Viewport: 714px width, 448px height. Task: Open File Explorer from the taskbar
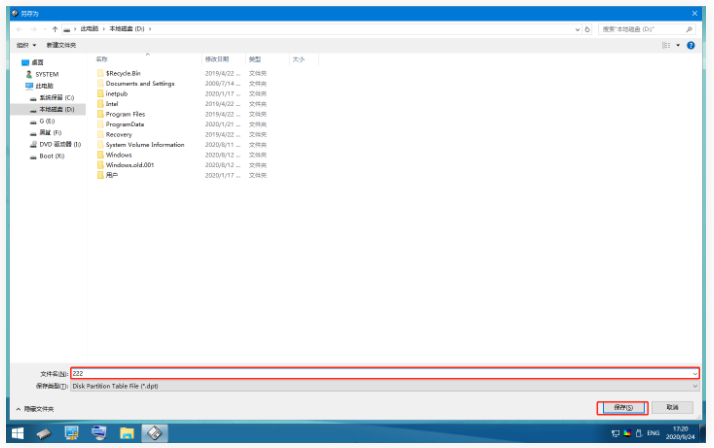click(x=127, y=433)
